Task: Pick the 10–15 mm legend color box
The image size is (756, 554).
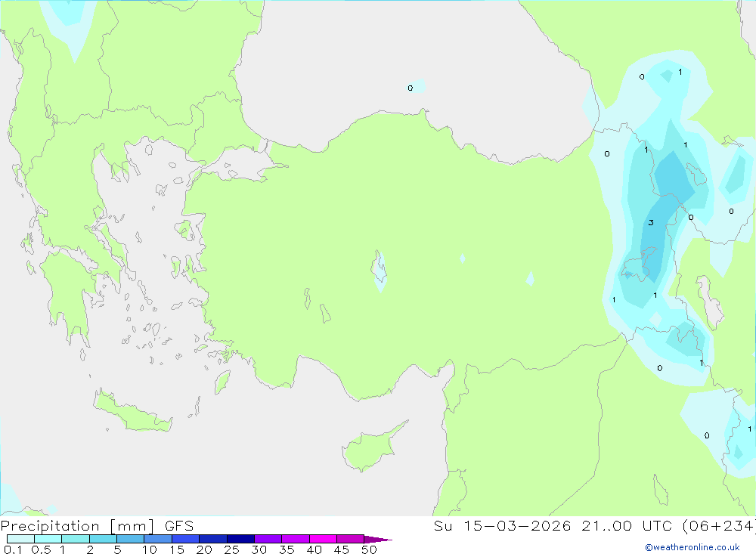Action: point(158,539)
